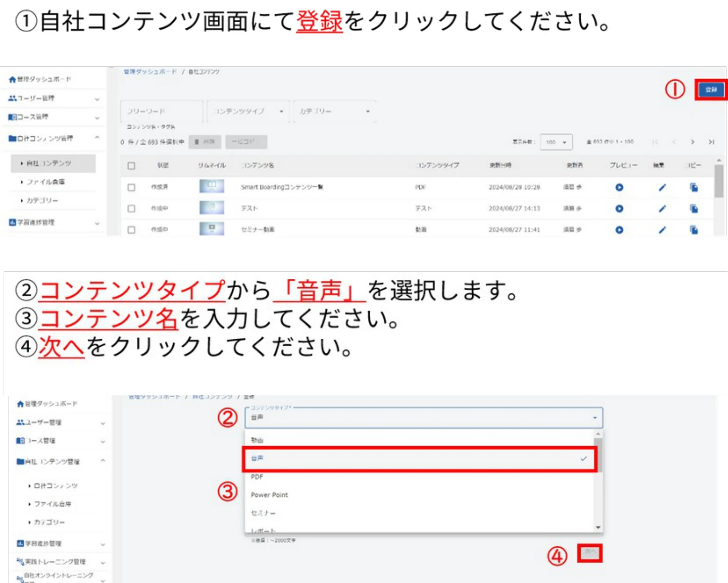Open thumbnail of Smart Boarding content row
Screen dimensions: 728x583
tap(212, 187)
